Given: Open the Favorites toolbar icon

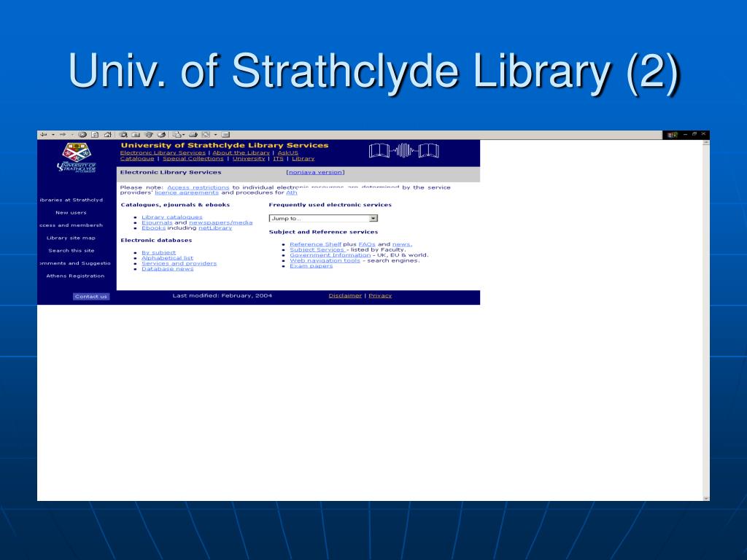Looking at the screenshot, I should point(136,135).
